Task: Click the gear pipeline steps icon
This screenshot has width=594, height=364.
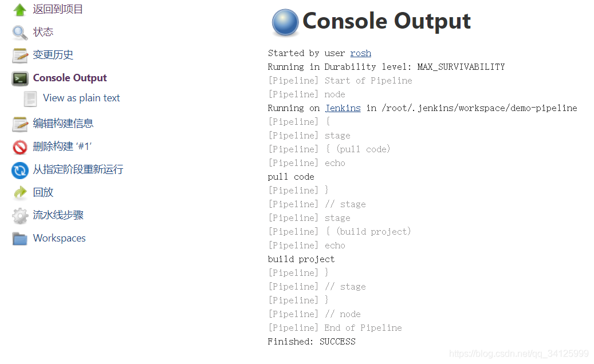Action: [20, 216]
